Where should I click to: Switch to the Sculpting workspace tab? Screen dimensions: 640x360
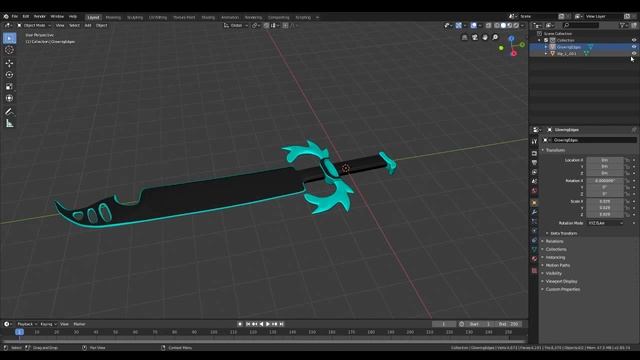pyautogui.click(x=135, y=18)
